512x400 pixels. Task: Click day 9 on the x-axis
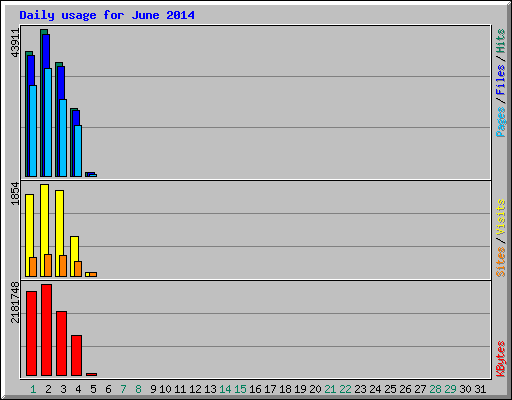click(153, 389)
